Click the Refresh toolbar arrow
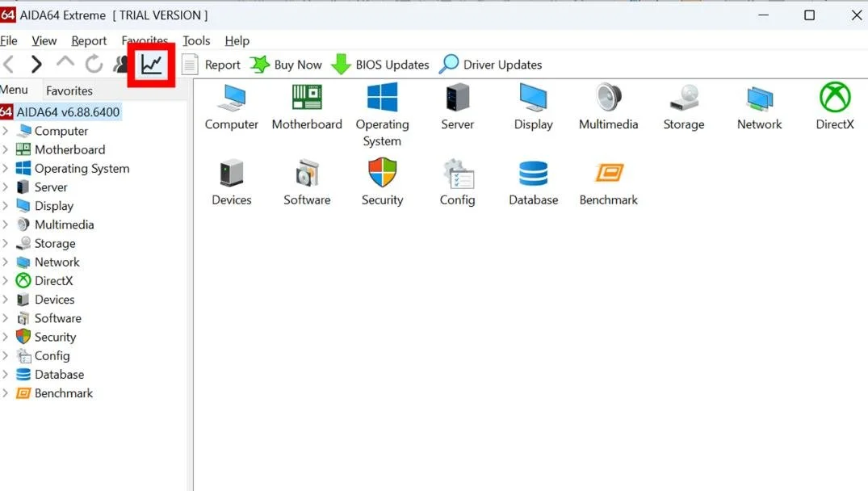The image size is (868, 491). tap(94, 65)
